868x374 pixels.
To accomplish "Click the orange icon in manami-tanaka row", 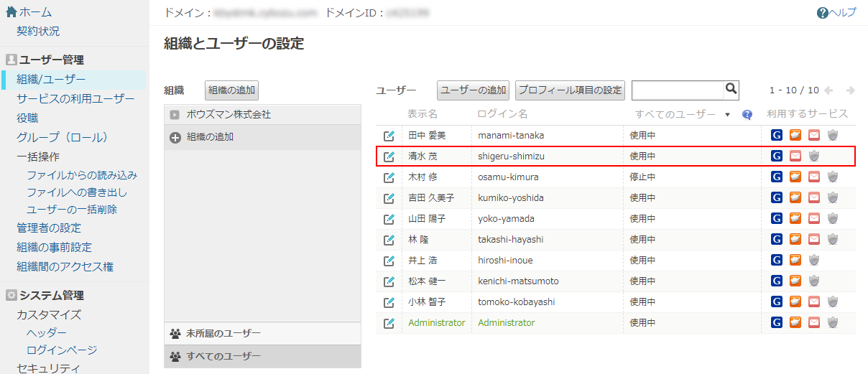I will click(x=795, y=135).
